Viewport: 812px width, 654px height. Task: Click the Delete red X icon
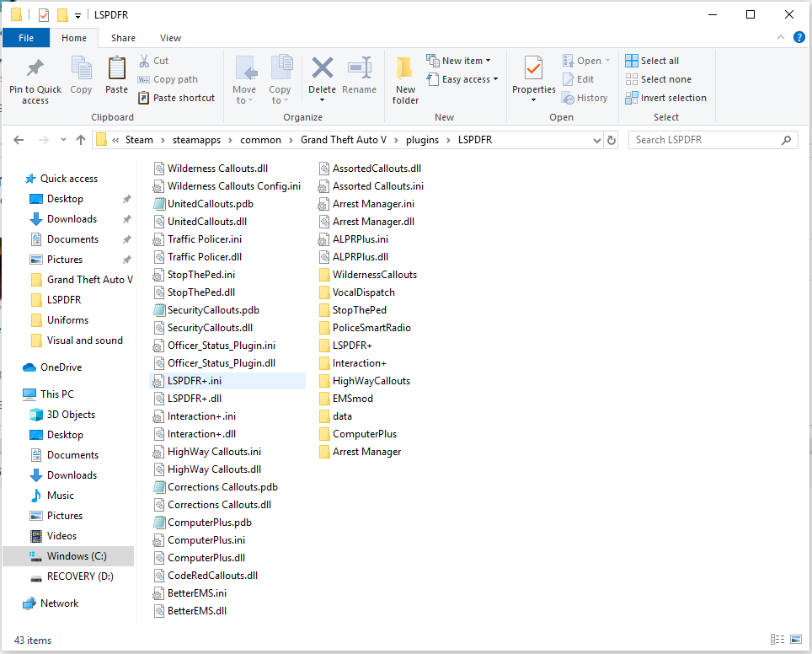pyautogui.click(x=322, y=68)
